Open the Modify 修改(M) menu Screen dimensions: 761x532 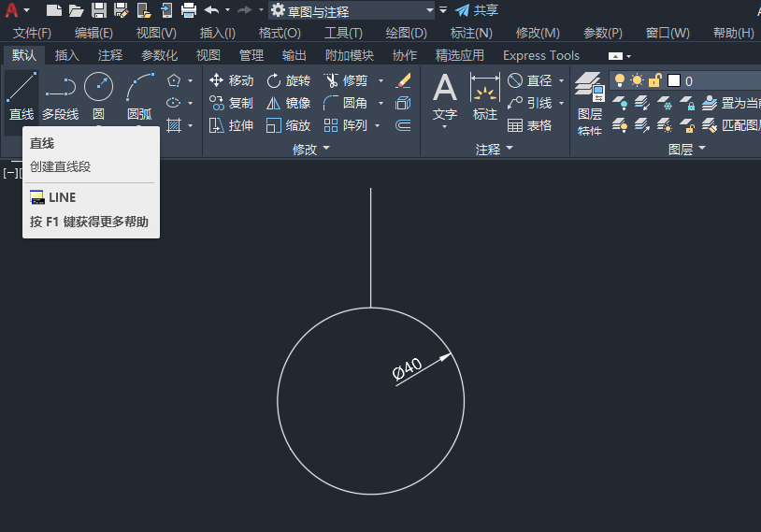[x=538, y=33]
